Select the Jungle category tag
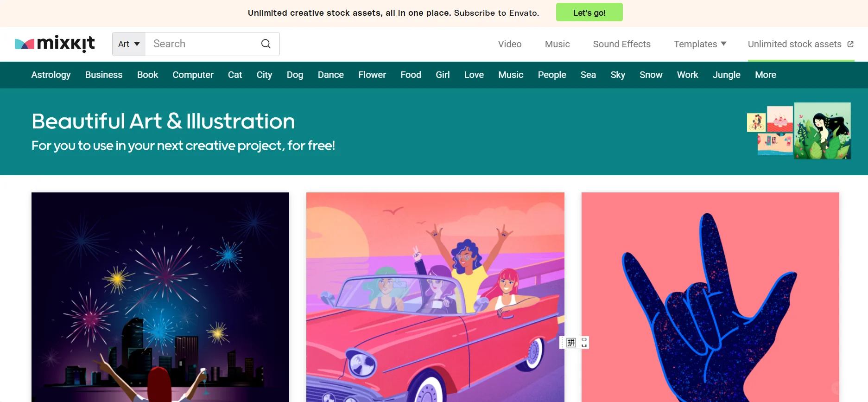Image resolution: width=868 pixels, height=402 pixels. point(727,75)
